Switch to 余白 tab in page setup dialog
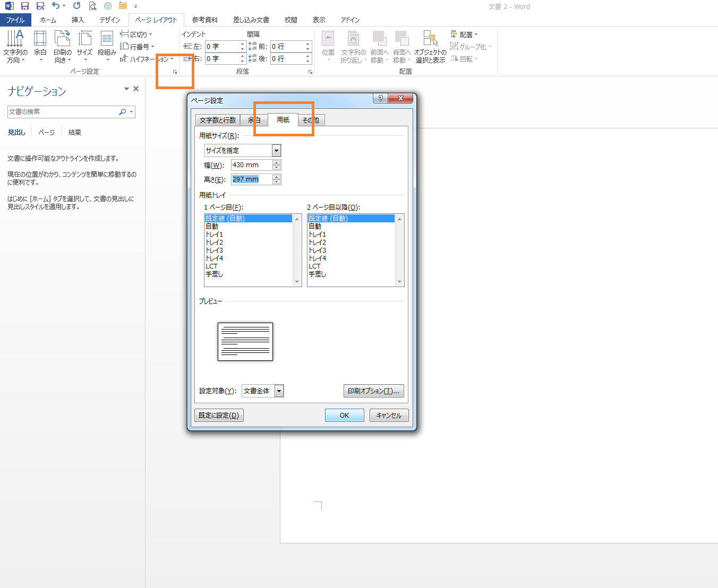718x588 pixels. (254, 120)
